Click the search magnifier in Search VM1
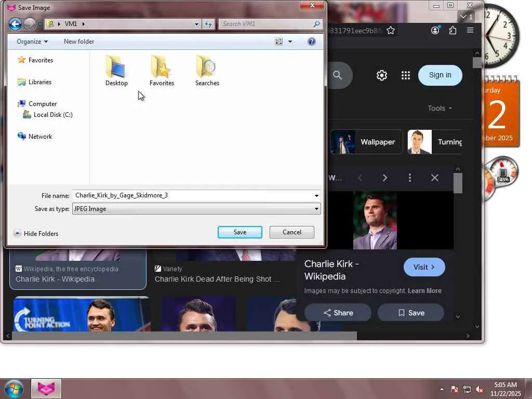532x399 pixels. point(316,24)
